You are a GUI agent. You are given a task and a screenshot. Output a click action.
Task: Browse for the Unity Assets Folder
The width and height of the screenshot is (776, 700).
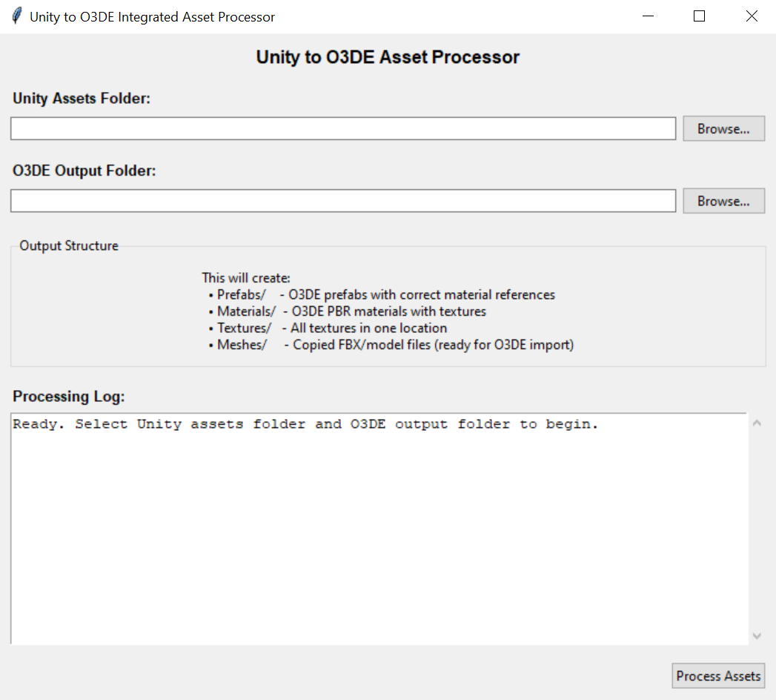pyautogui.click(x=723, y=128)
